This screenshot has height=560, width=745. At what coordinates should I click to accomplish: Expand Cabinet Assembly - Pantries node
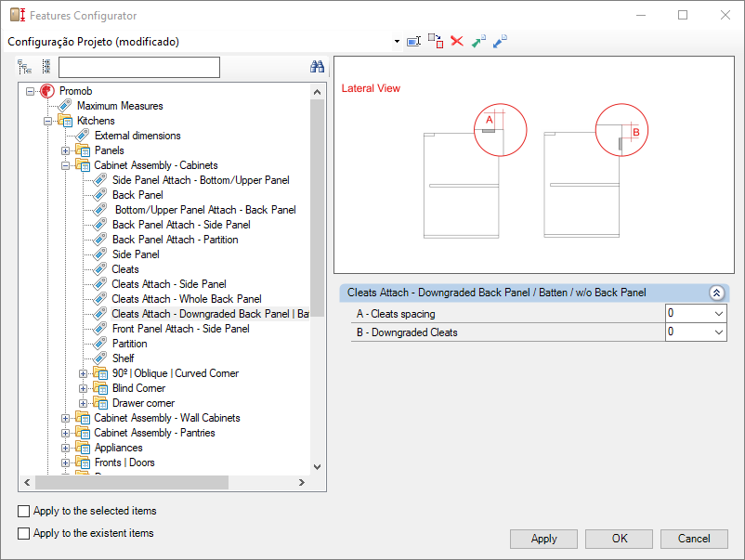pos(66,433)
